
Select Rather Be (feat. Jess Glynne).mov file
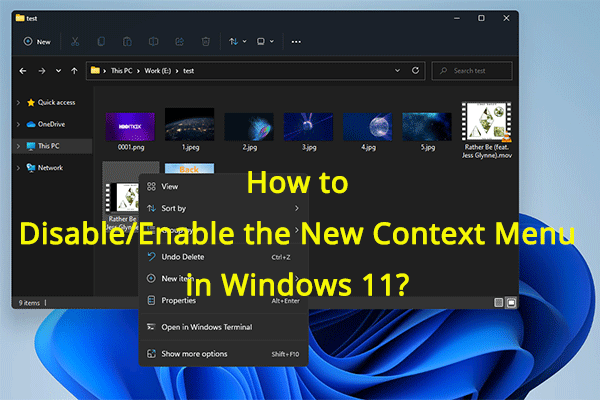[x=486, y=130]
